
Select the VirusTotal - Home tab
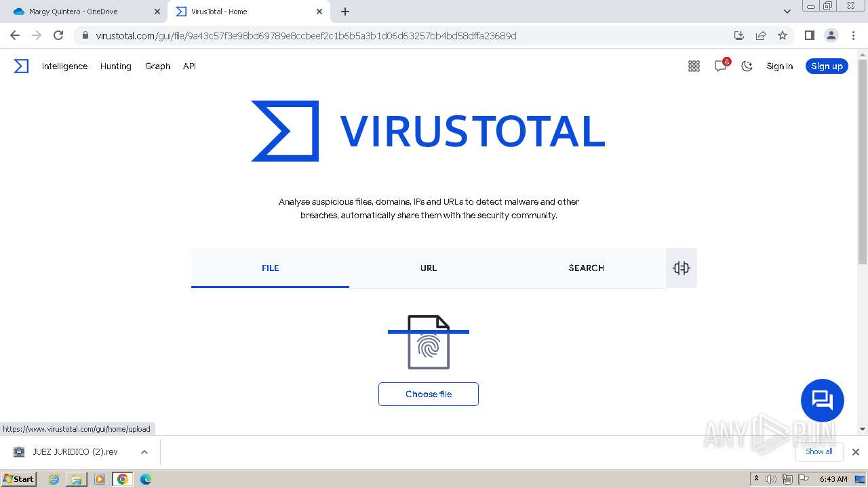(249, 12)
